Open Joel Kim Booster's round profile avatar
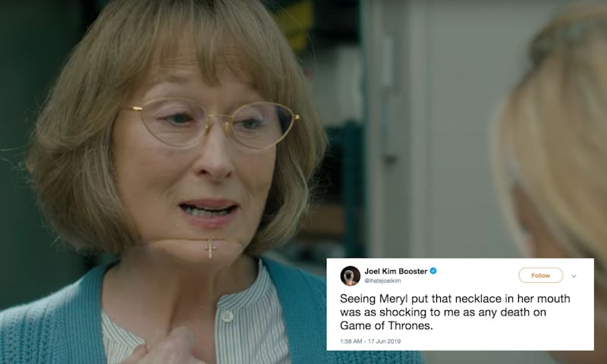Screen dimensions: 607x364 (351, 276)
